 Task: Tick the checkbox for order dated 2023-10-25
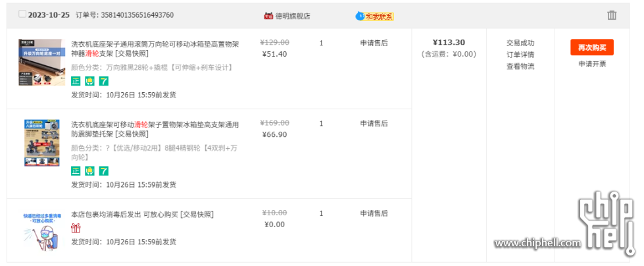pyautogui.click(x=22, y=14)
